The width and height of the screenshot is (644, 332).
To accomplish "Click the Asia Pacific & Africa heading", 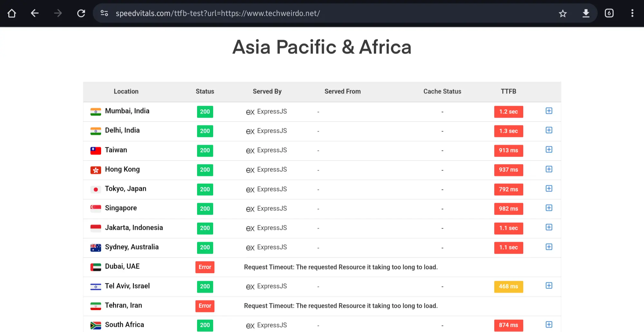I will pyautogui.click(x=322, y=47).
